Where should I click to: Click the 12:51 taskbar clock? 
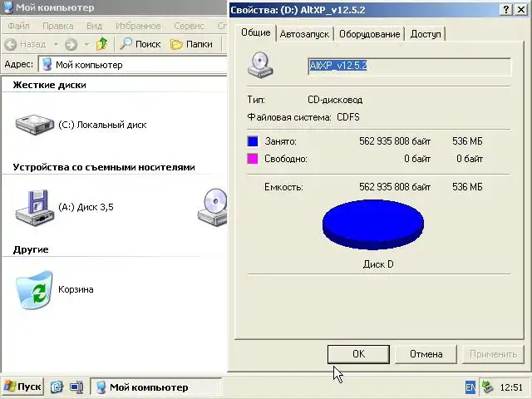tap(511, 387)
